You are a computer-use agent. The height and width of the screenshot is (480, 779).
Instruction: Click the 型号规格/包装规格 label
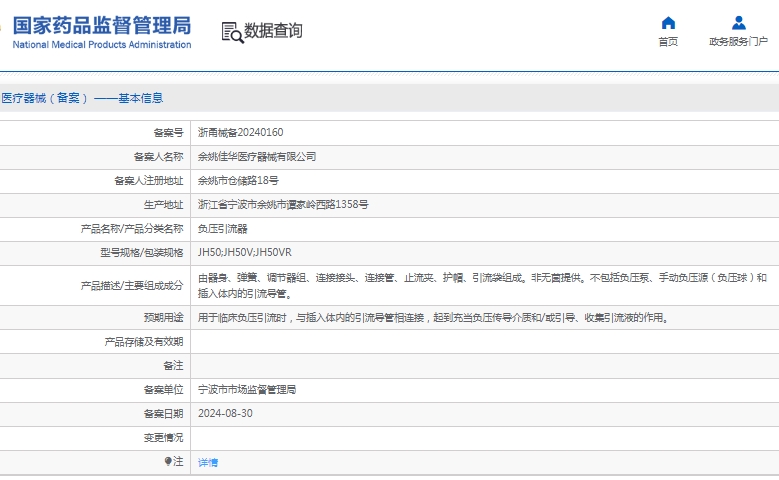(x=142, y=252)
